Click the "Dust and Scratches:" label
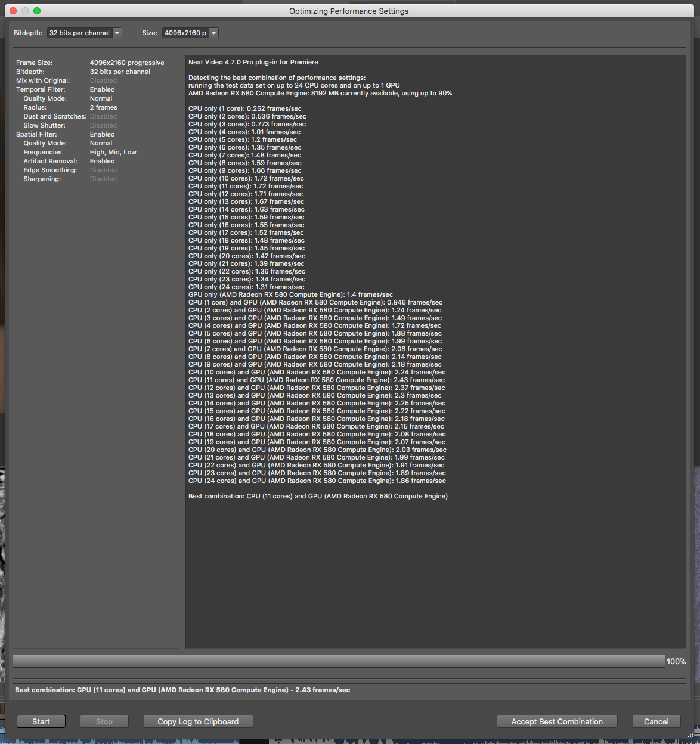This screenshot has width=700, height=744. point(55,116)
